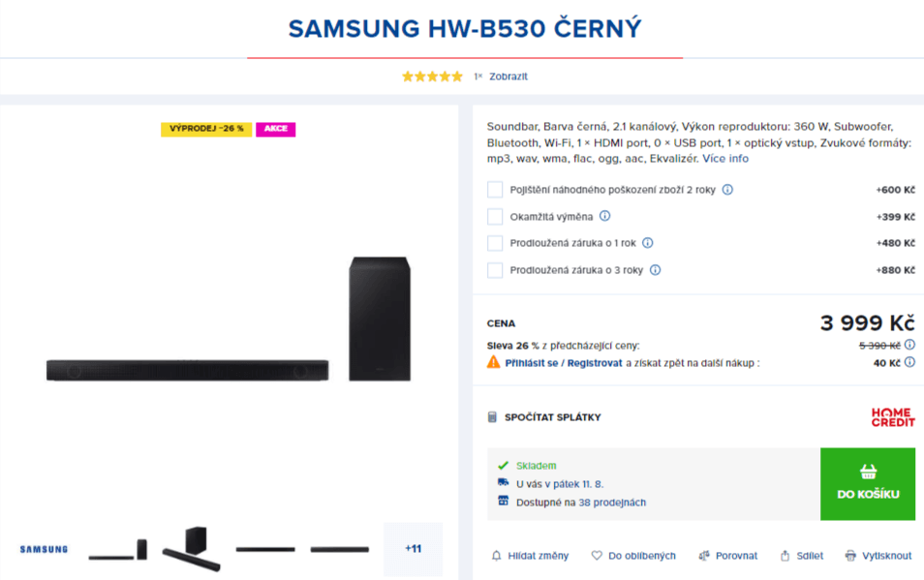Add product with Do košíku button
The width and height of the screenshot is (924, 580).
(x=868, y=483)
